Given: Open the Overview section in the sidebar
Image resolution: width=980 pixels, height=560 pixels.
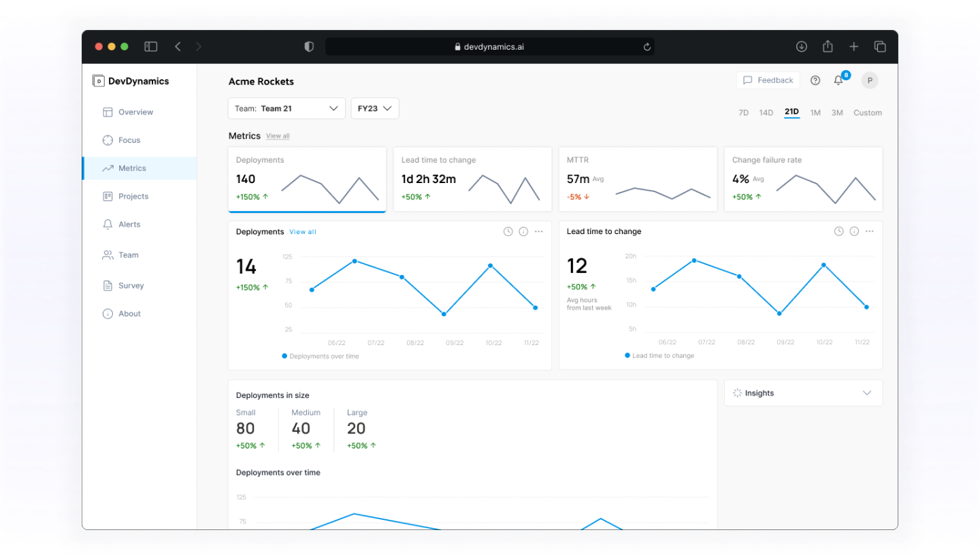Looking at the screenshot, I should tap(135, 112).
